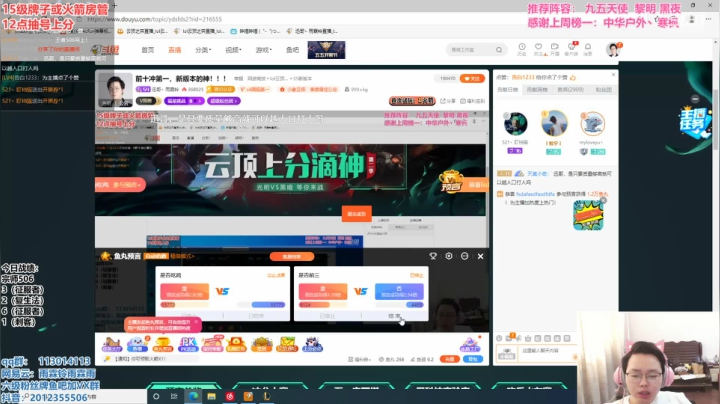Click the streamer avatar thumbnail
This screenshot has width=720, height=404.
(x=115, y=89)
